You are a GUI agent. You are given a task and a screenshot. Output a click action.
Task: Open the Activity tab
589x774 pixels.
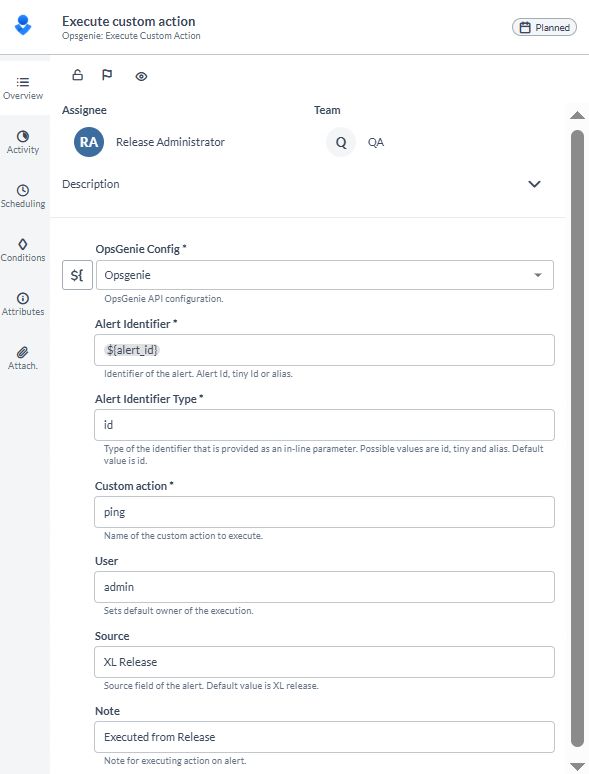click(23, 143)
